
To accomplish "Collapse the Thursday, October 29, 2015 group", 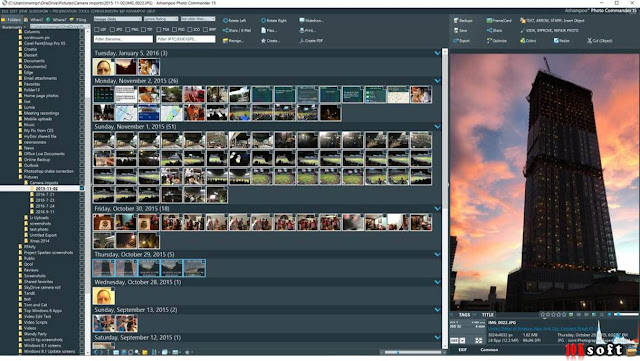I will [438, 254].
